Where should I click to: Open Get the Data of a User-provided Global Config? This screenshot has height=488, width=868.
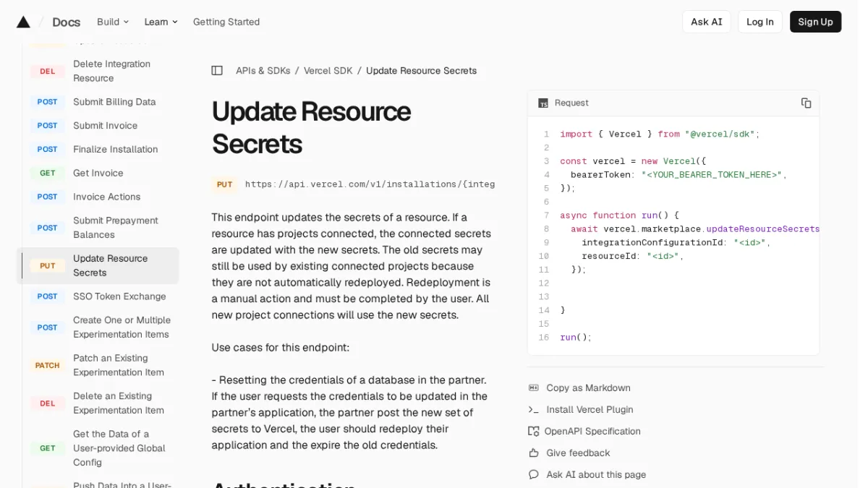point(119,448)
